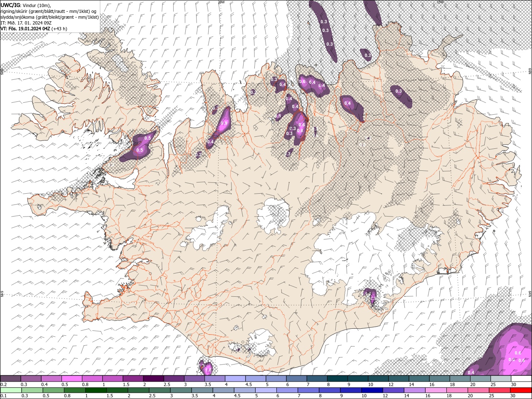The width and height of the screenshot is (532, 399).
Task: Click the snow legend swatch between 0.2 and 0.3
Action: pyautogui.click(x=10, y=379)
